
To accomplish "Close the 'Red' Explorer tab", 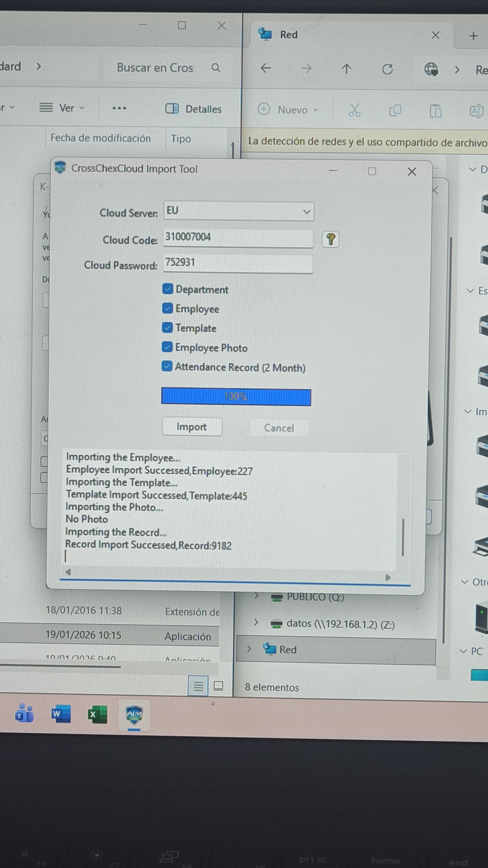I will tap(435, 35).
